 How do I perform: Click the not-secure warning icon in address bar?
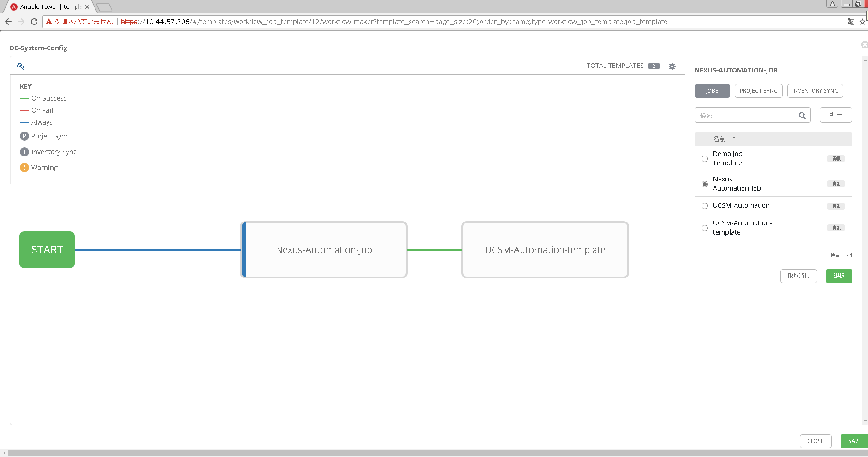pos(49,22)
